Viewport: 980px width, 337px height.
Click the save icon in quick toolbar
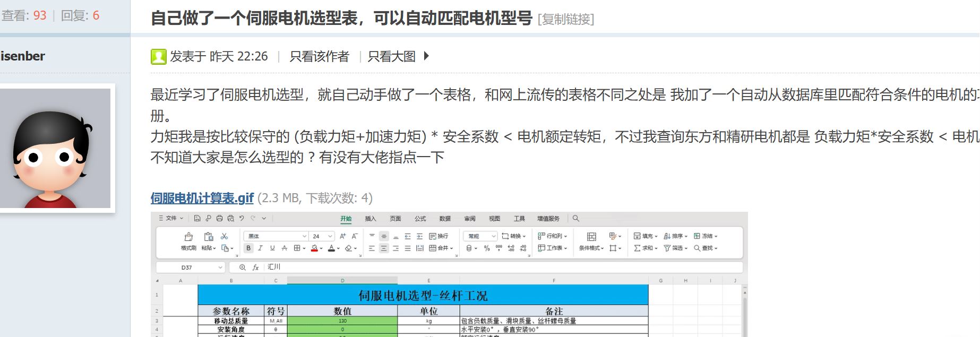pos(197,218)
